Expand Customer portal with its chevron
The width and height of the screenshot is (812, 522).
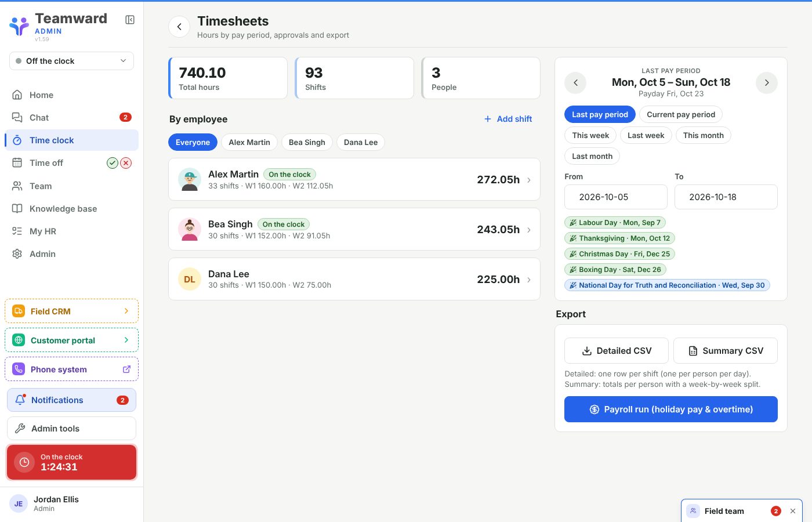tap(126, 340)
